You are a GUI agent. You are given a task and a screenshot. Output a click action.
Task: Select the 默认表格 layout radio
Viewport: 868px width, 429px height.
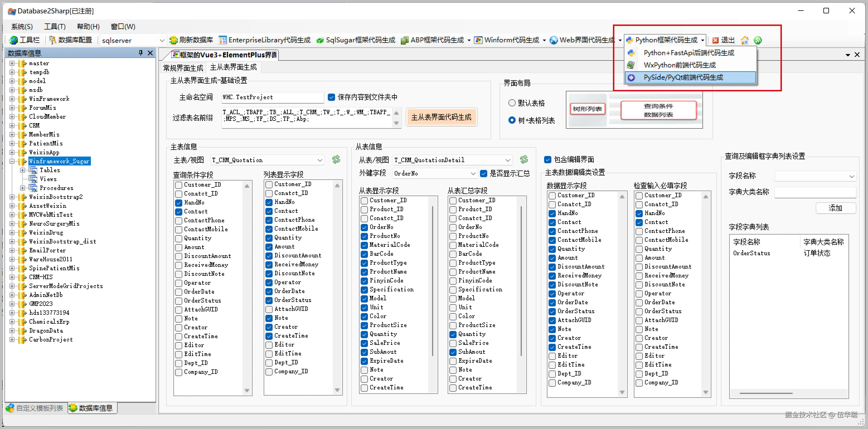click(x=512, y=103)
